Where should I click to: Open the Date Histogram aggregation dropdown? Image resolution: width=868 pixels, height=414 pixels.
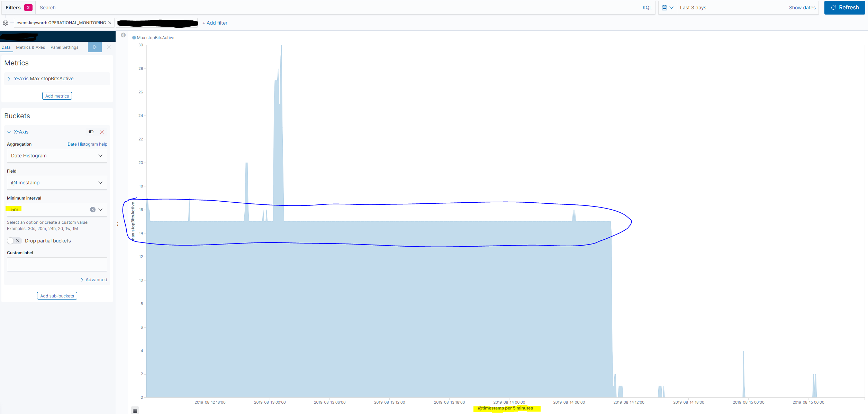pos(57,156)
